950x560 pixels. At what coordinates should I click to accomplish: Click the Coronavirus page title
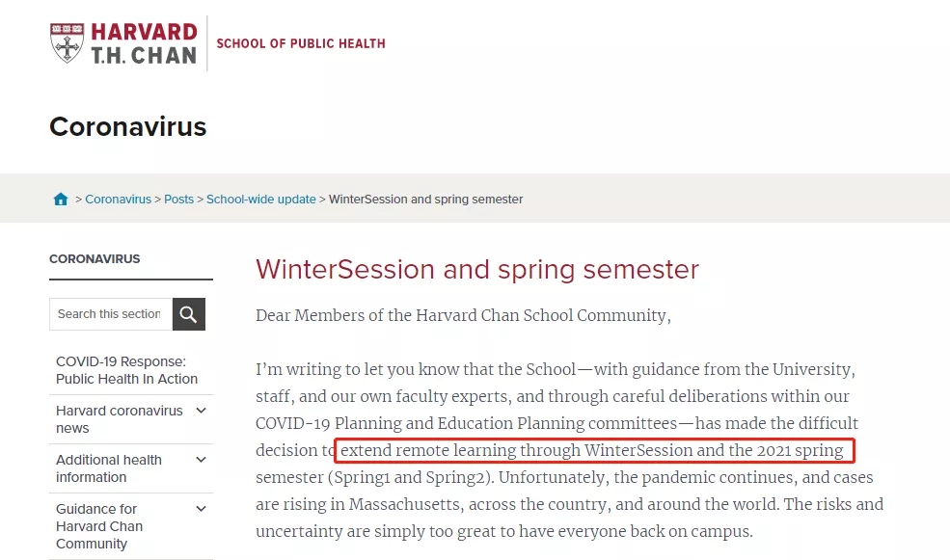point(127,126)
